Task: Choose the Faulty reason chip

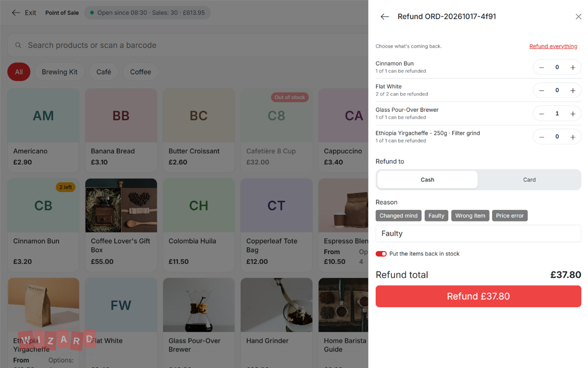Action: [436, 216]
